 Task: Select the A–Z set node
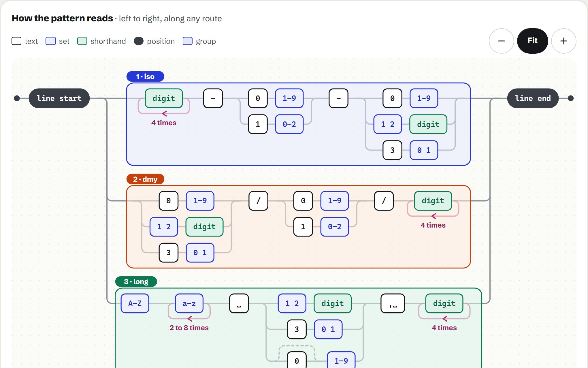(x=135, y=303)
